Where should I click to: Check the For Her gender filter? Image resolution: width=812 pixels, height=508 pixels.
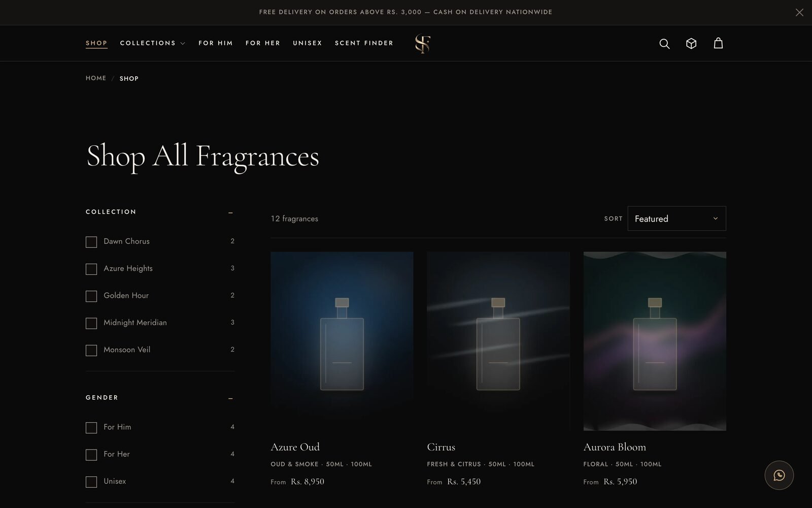(x=91, y=455)
